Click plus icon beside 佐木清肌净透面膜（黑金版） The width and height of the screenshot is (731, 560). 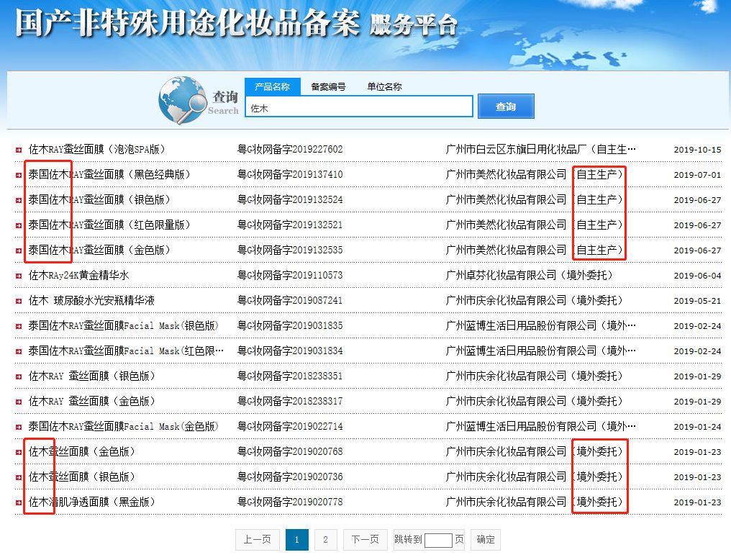tap(18, 502)
